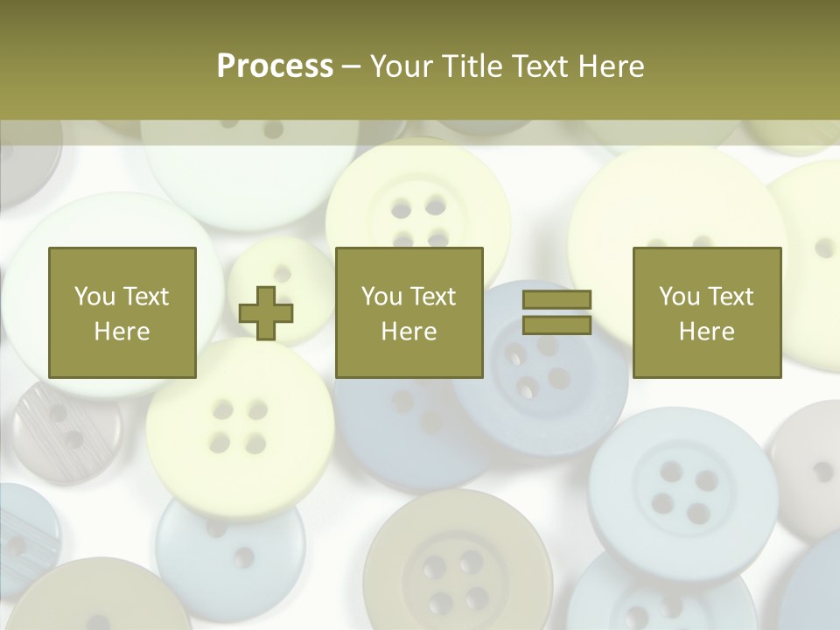Click the plus sign shape
The image size is (840, 630).
pyautogui.click(x=266, y=313)
